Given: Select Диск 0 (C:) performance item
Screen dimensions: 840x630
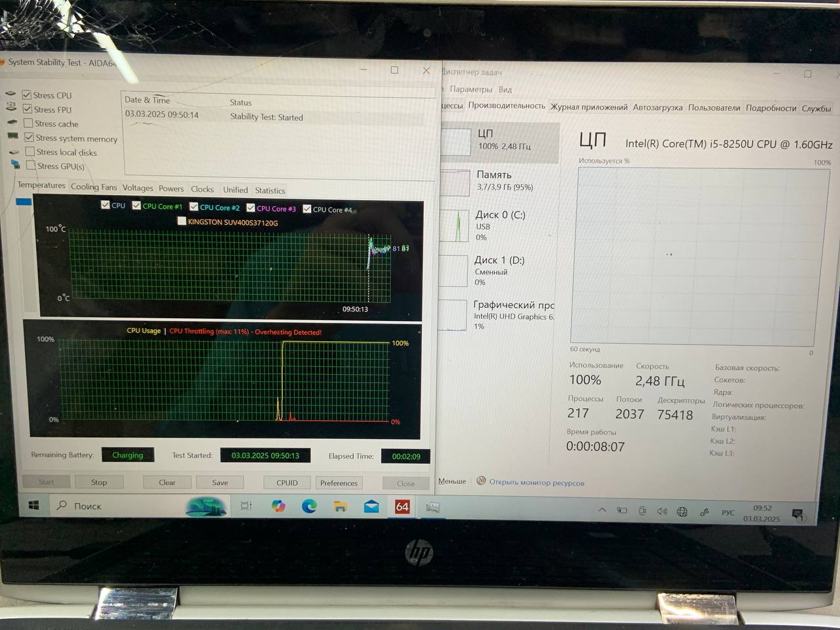Looking at the screenshot, I should 497,225.
